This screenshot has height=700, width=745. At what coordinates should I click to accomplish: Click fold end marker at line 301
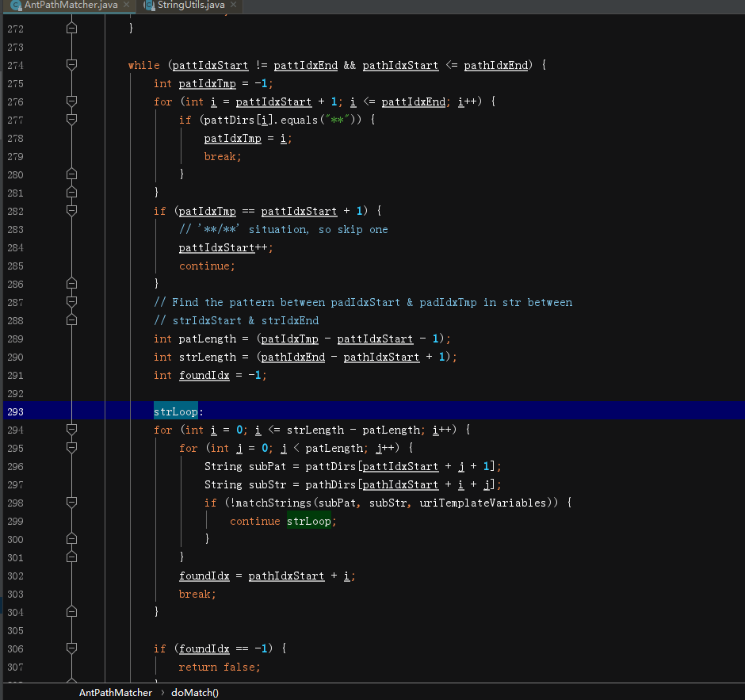point(72,557)
